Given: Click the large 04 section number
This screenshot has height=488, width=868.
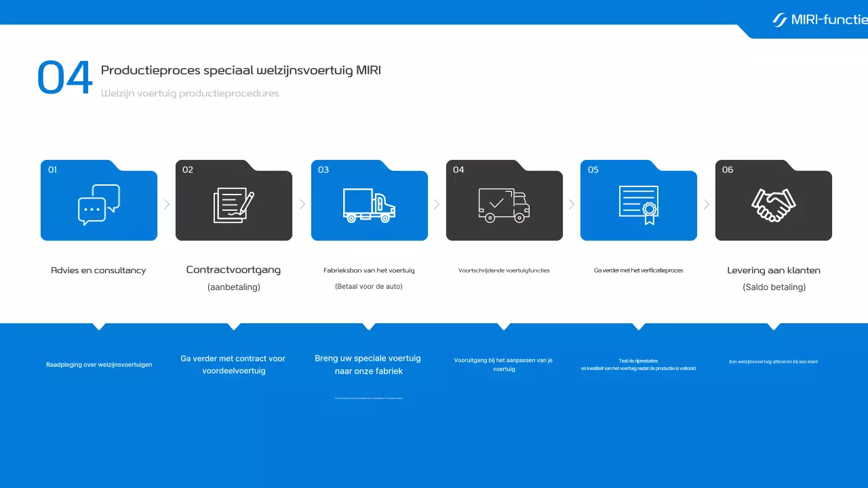Looking at the screenshot, I should click(64, 78).
